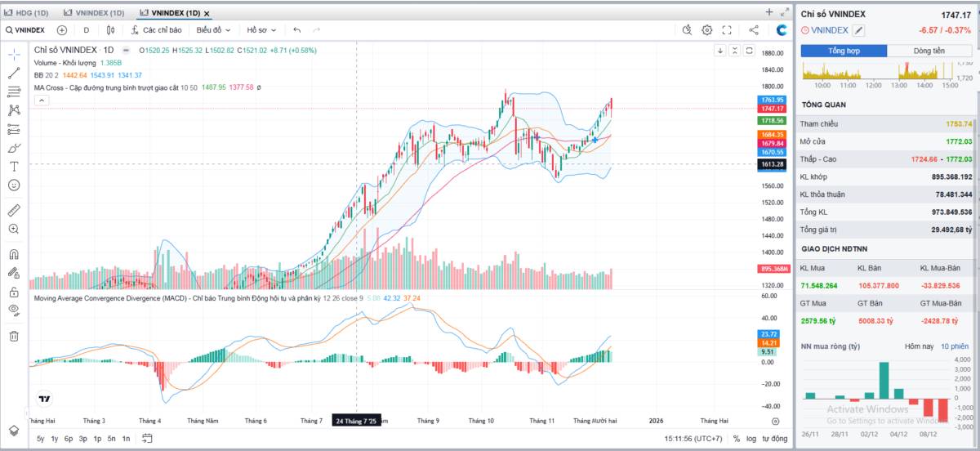The width and height of the screenshot is (980, 451).
Task: Open the Hồ sơ dropdown menu
Action: [261, 30]
